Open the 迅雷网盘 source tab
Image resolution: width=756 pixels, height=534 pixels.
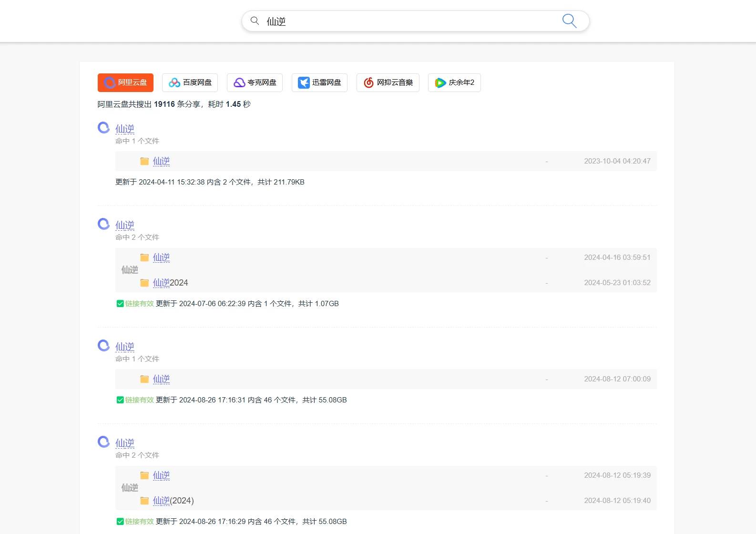pyautogui.click(x=319, y=82)
